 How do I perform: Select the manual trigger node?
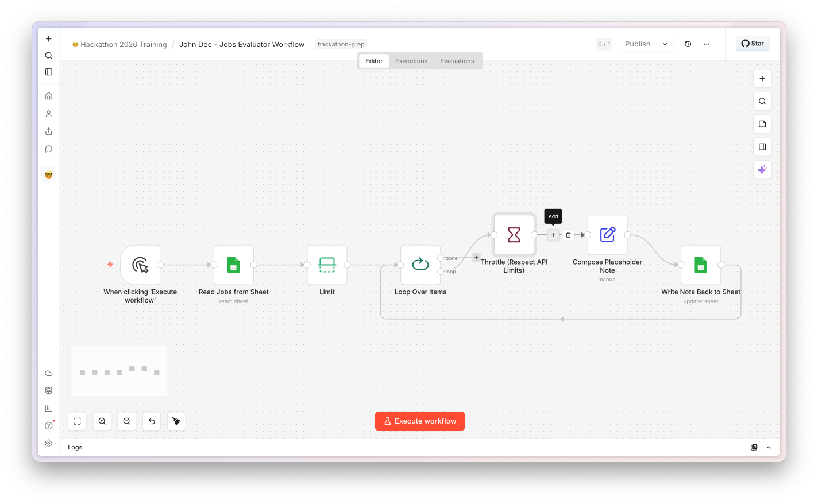[140, 265]
